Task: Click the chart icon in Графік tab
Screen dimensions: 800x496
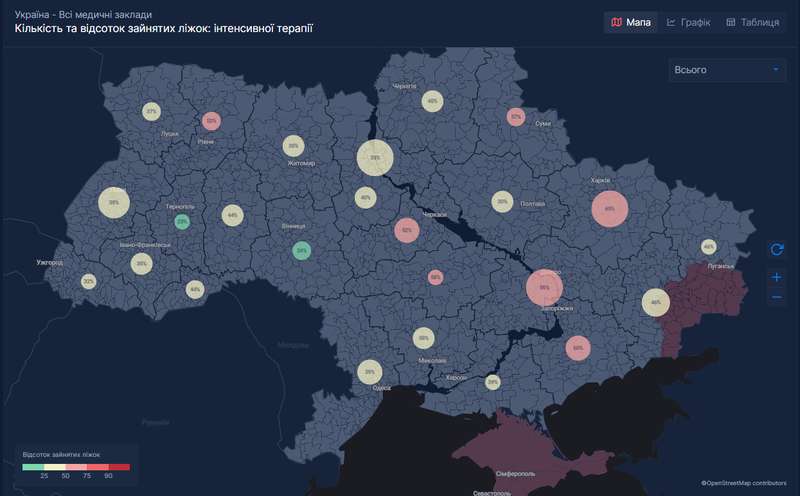Action: (x=672, y=22)
